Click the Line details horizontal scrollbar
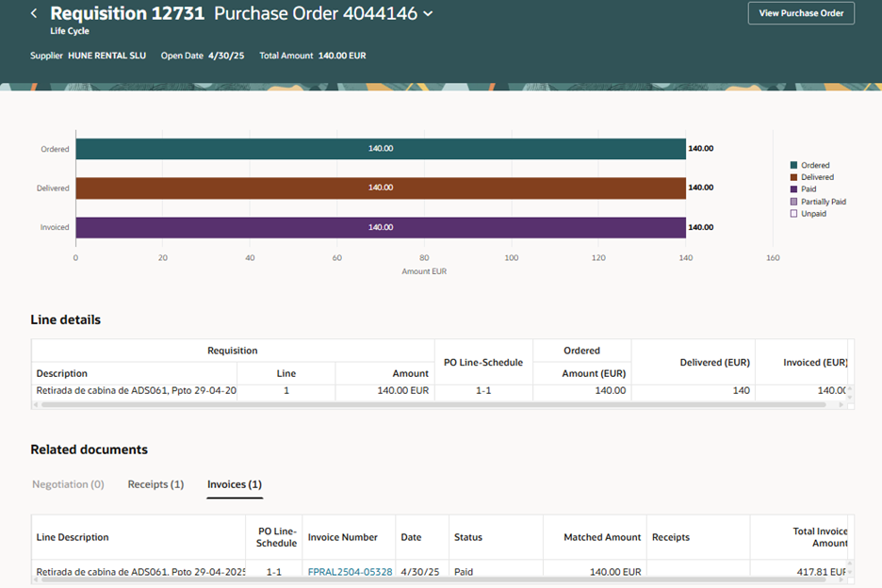This screenshot has width=882, height=588. coord(433,404)
